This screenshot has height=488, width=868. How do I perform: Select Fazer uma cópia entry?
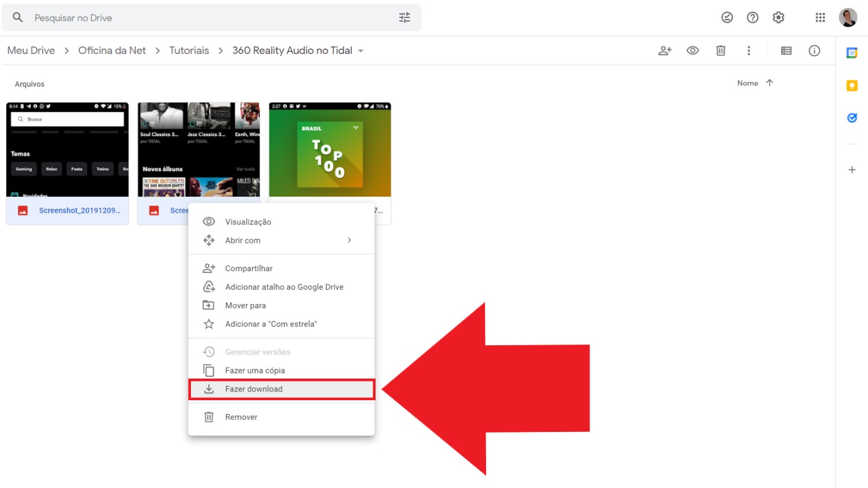(281, 370)
